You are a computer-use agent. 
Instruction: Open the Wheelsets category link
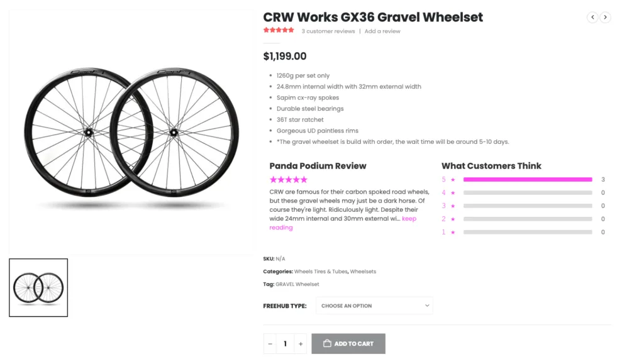363,272
